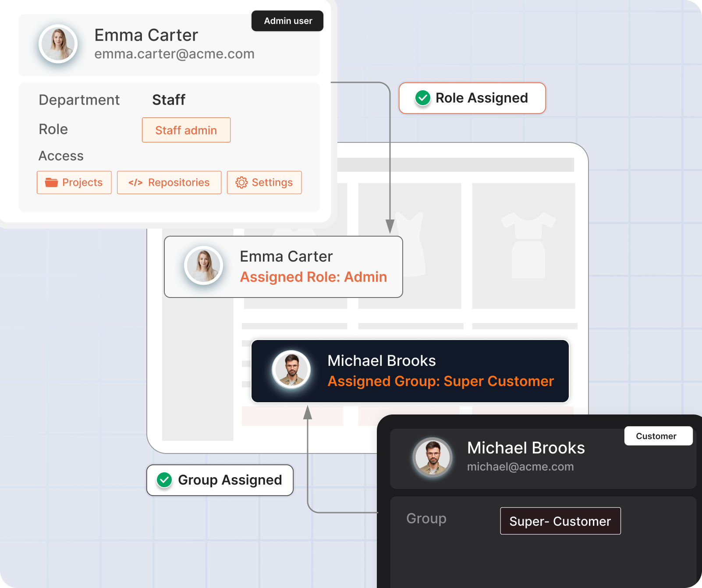
Task: Click Assigned Group: Super Customer text
Action: (x=441, y=381)
